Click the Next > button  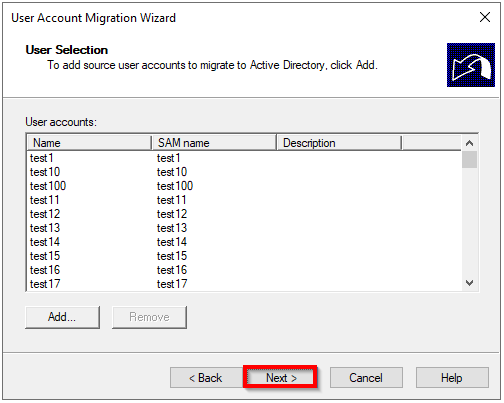click(x=280, y=378)
